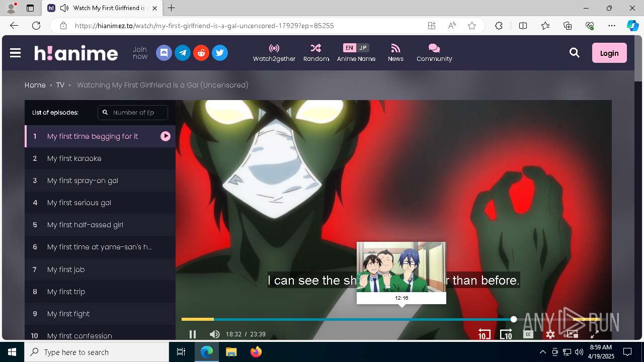Toggle Edge split screen

coord(523,26)
